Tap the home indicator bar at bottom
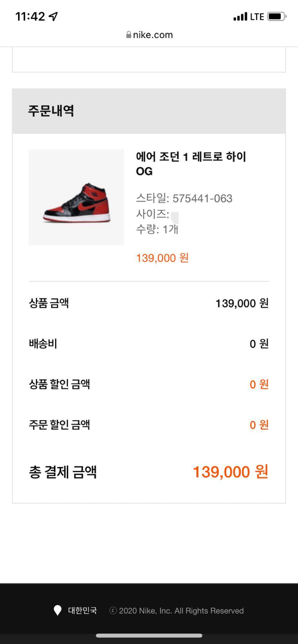The height and width of the screenshot is (644, 298). click(x=149, y=635)
